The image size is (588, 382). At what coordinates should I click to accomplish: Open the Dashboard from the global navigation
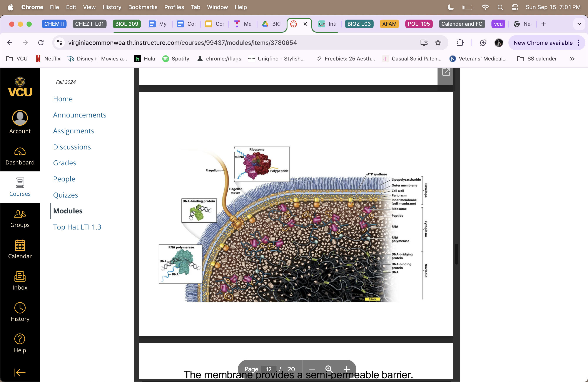(20, 156)
